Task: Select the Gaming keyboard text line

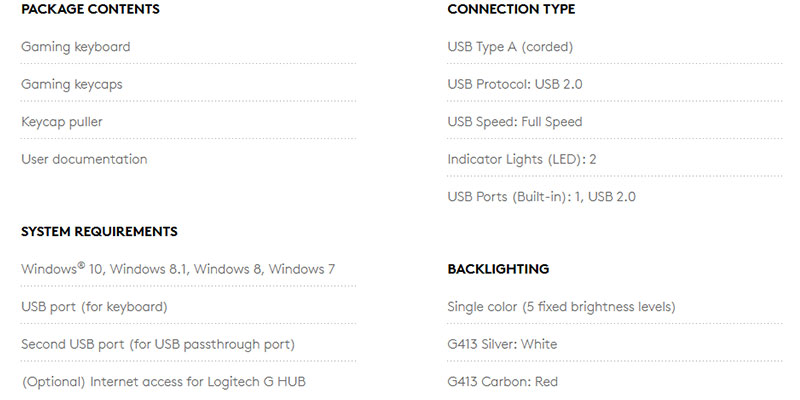Action: (x=76, y=47)
